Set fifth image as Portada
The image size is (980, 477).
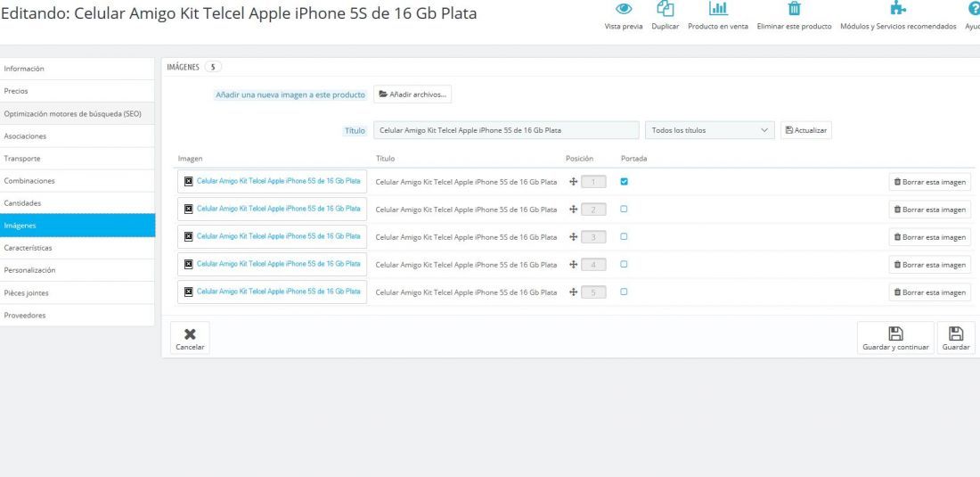[624, 292]
